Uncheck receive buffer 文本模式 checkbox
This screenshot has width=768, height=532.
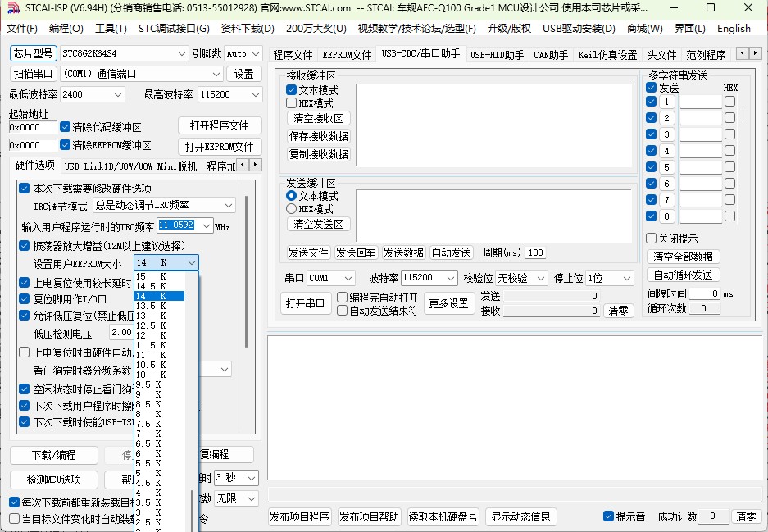tap(292, 89)
